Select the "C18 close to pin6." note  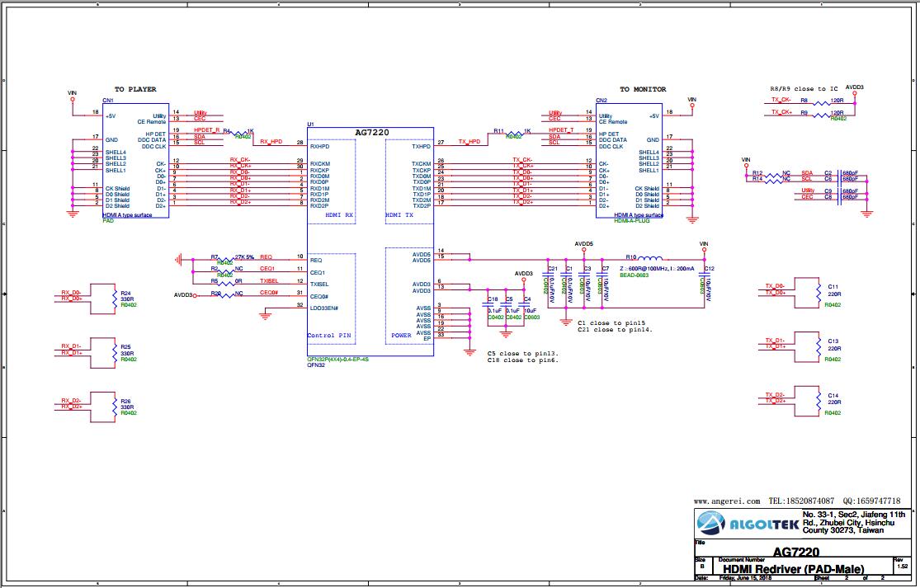[x=523, y=360]
